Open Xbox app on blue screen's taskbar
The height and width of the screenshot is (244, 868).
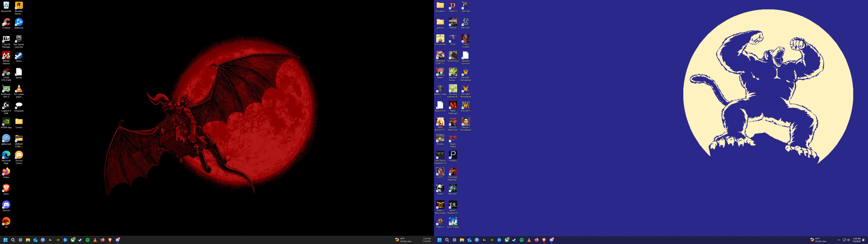point(507,240)
